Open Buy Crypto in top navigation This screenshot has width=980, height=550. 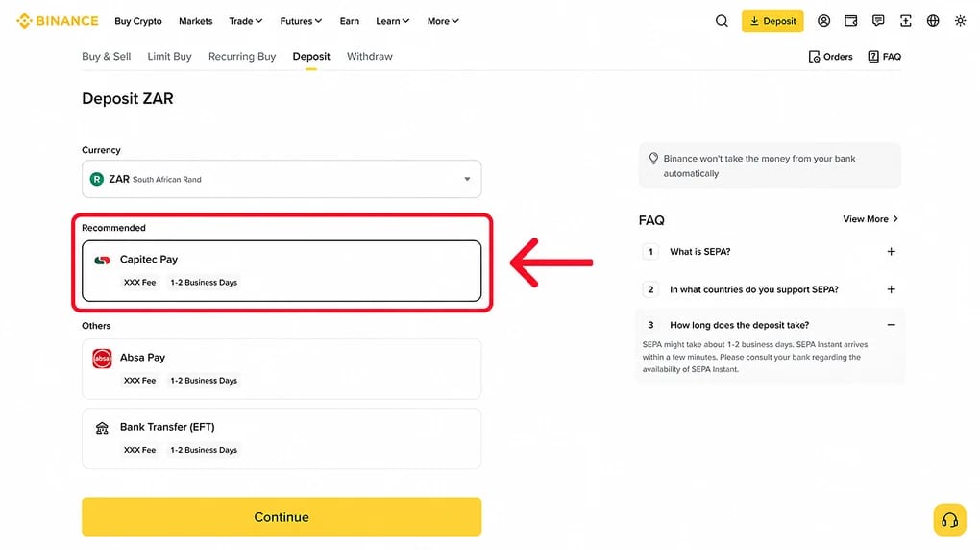pos(138,20)
